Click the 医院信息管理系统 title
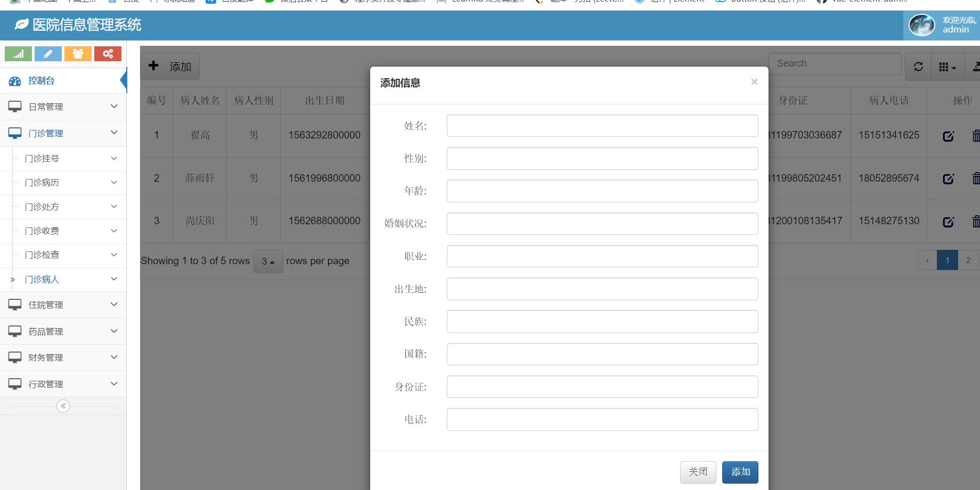This screenshot has height=490, width=980. click(87, 25)
